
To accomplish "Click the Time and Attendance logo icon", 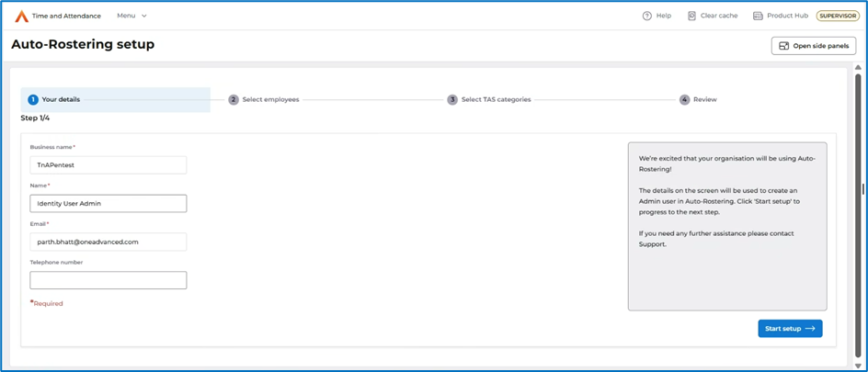I will (x=21, y=16).
